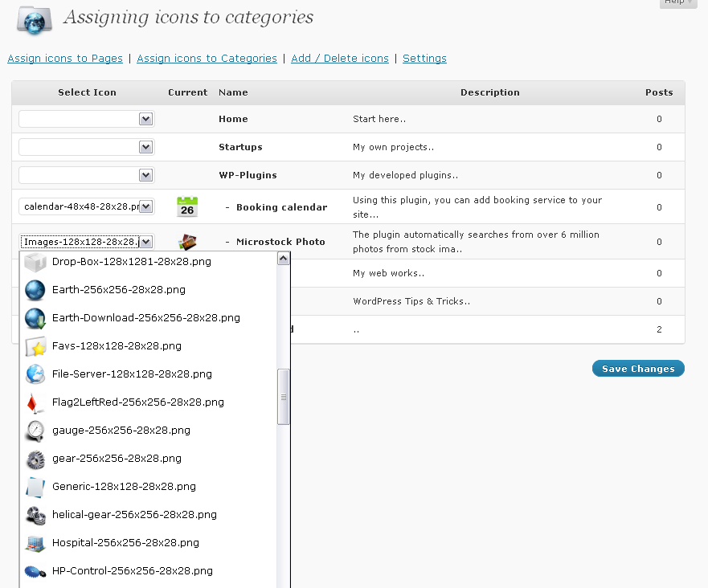Choose the Hospital icon option
Screen dimensions: 708x588
(x=125, y=543)
